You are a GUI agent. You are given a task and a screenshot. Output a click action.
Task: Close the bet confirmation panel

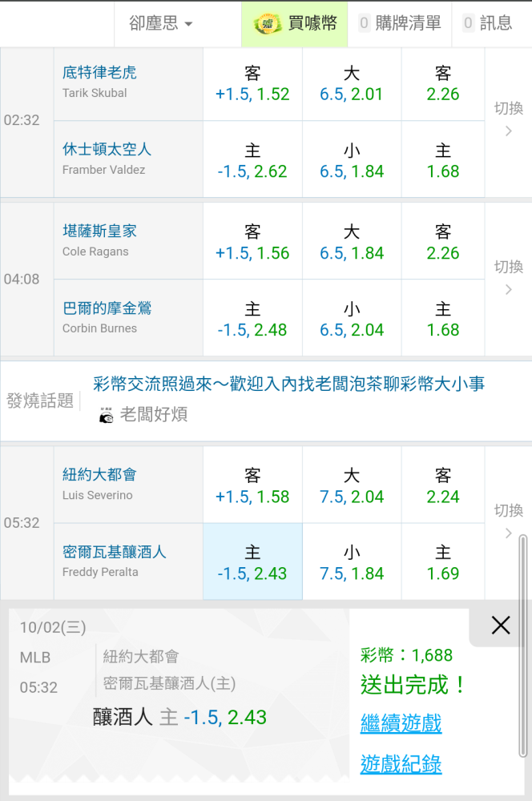pos(501,626)
